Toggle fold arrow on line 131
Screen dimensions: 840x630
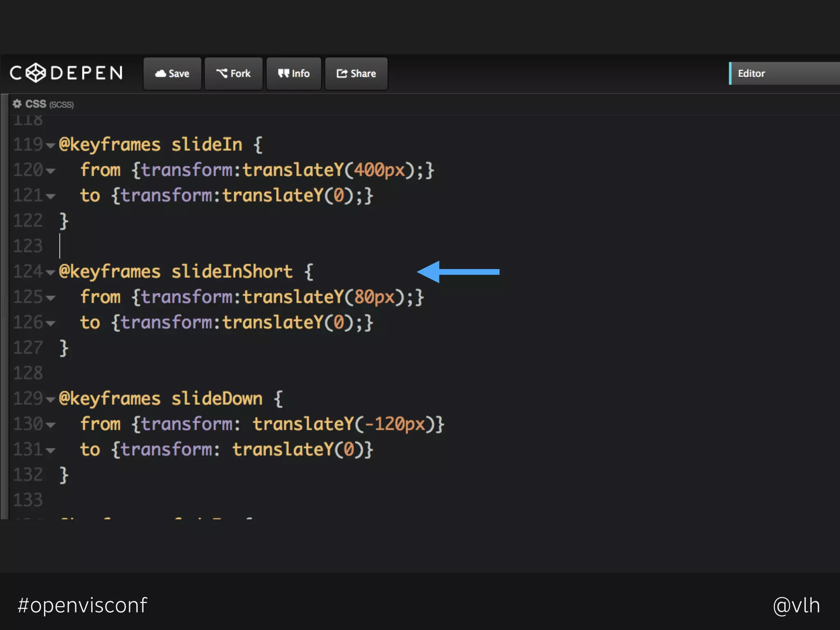(50, 451)
